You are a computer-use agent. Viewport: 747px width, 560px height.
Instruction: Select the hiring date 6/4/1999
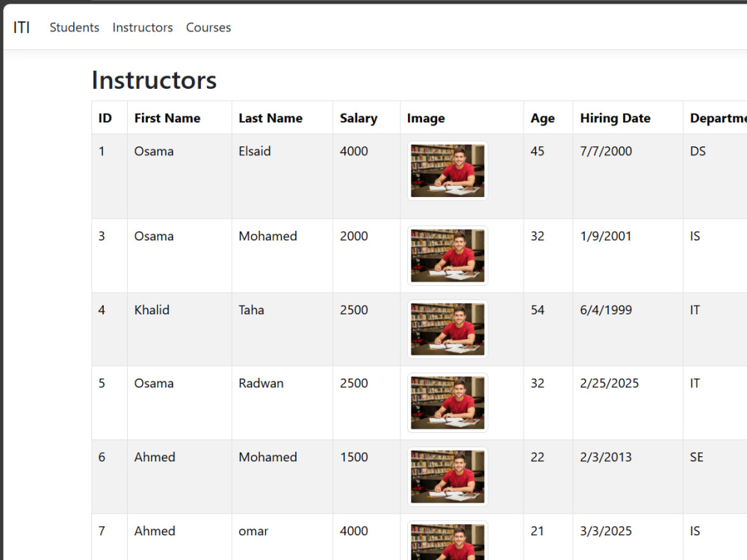point(606,310)
